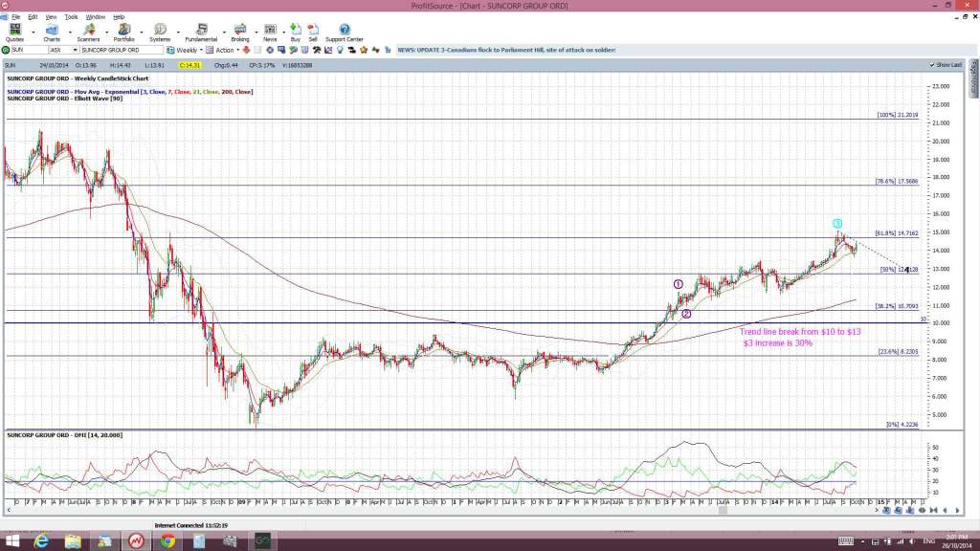980x551 pixels.
Task: Open Google Chrome from taskbar
Action: (167, 541)
